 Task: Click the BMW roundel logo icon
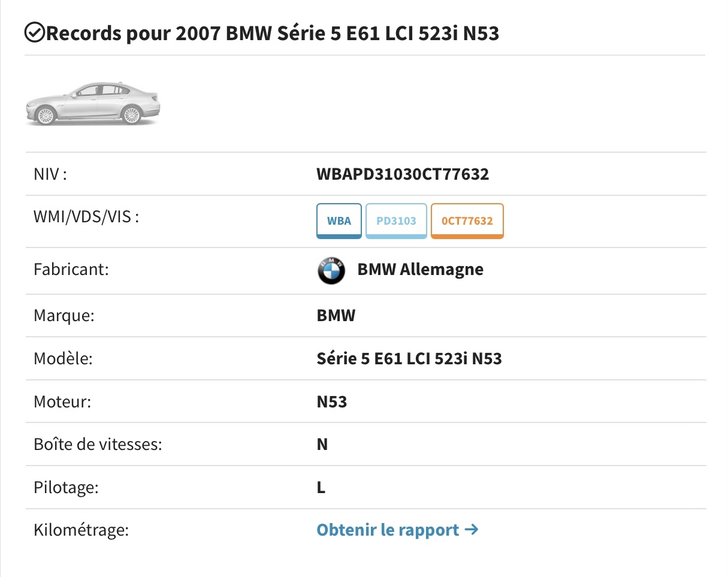click(331, 270)
